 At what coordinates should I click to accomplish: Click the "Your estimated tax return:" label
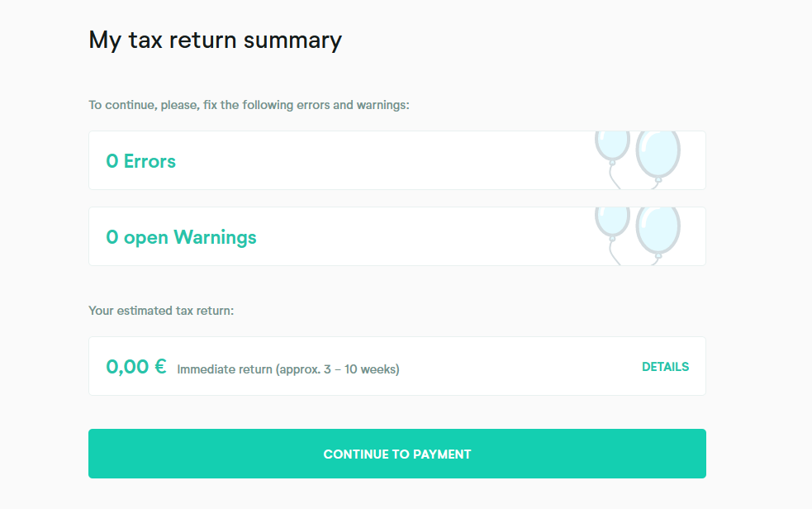(161, 311)
